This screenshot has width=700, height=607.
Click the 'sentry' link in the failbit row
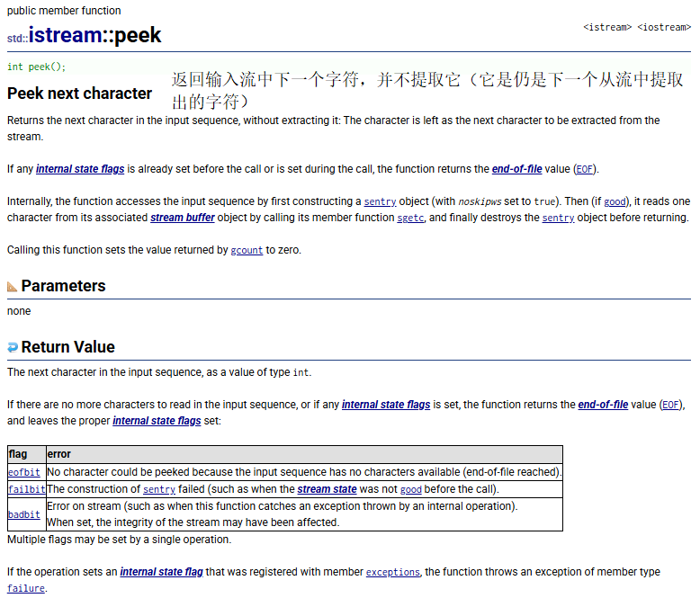159,489
